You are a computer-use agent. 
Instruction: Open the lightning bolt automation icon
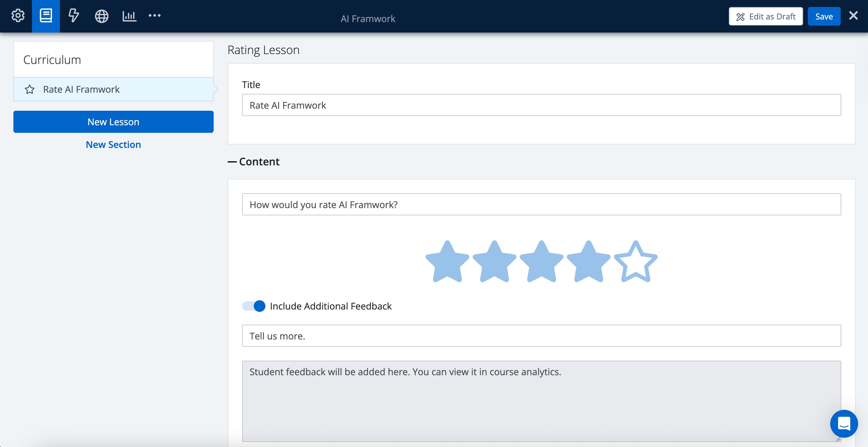point(74,16)
